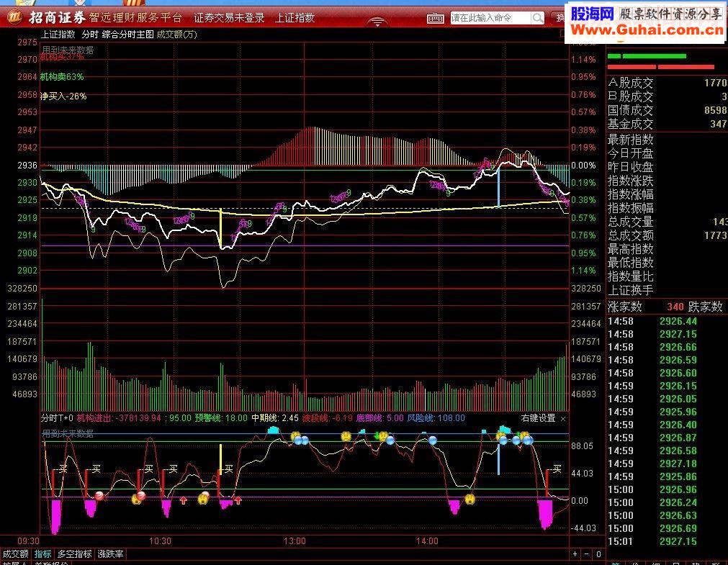Click the 换 button beside the search box

point(559,18)
